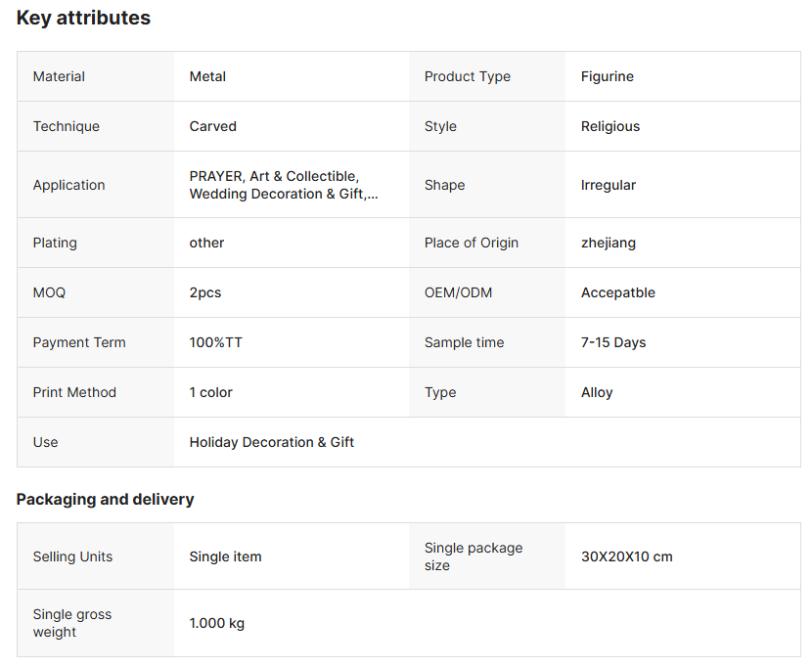This screenshot has height=667, width=812.
Task: Select the 2pcs MOQ value
Action: (204, 292)
